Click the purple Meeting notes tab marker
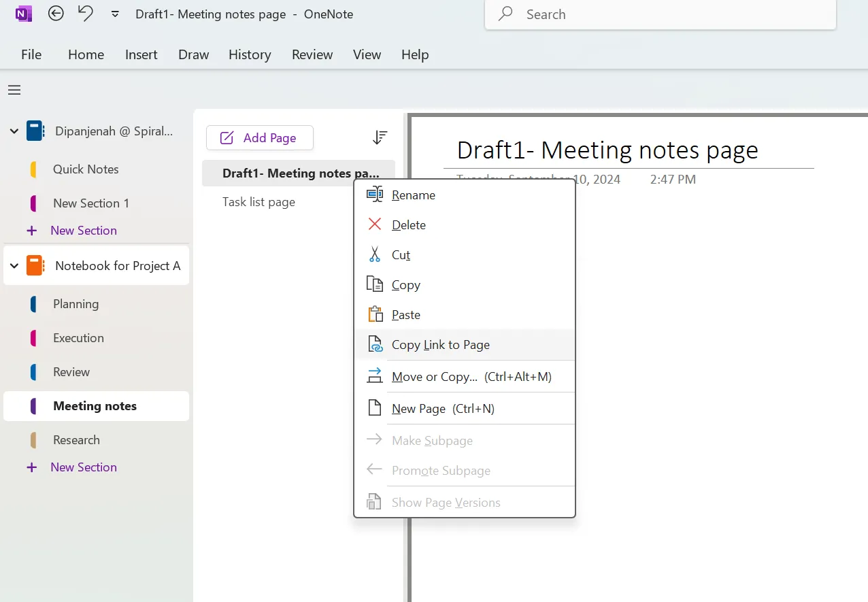868x602 pixels. pos(33,406)
